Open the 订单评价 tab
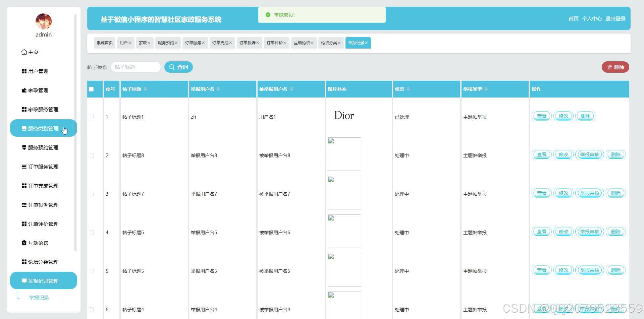 pos(275,43)
